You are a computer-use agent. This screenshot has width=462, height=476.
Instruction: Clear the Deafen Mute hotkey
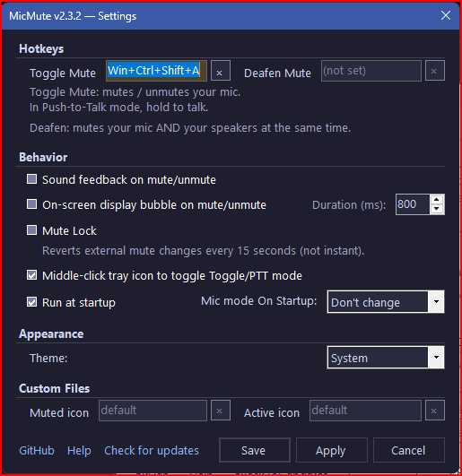pyautogui.click(x=435, y=71)
